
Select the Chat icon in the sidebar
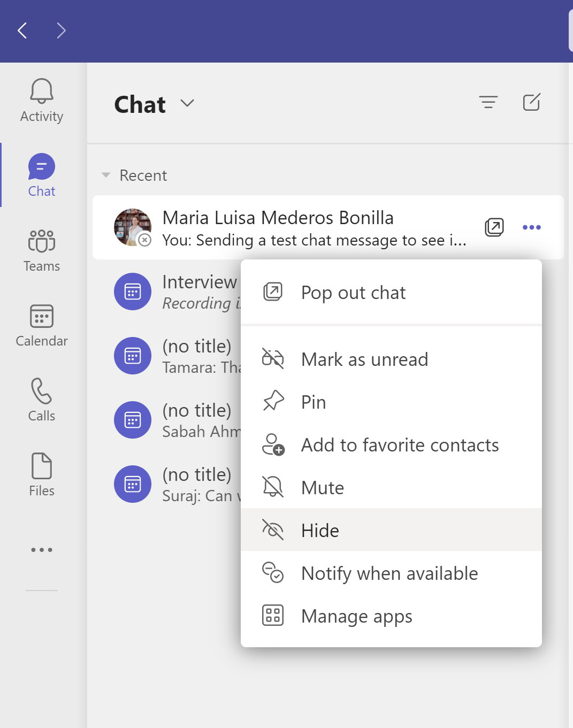point(41,166)
